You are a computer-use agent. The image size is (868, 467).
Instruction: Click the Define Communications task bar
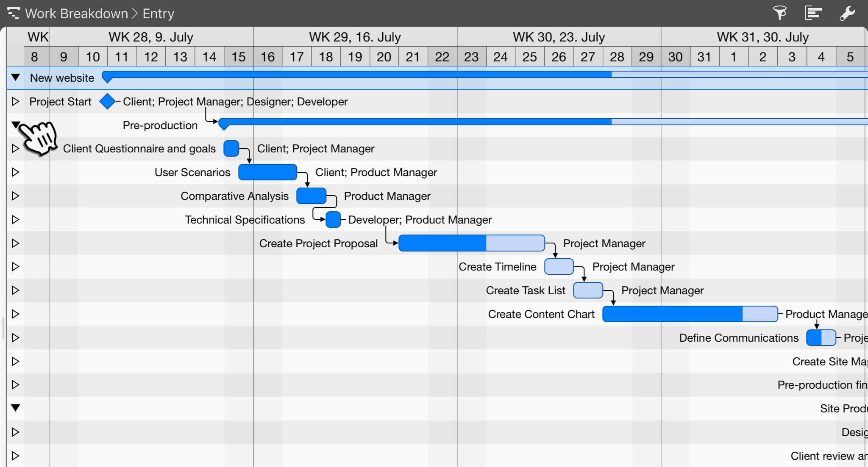pos(821,338)
